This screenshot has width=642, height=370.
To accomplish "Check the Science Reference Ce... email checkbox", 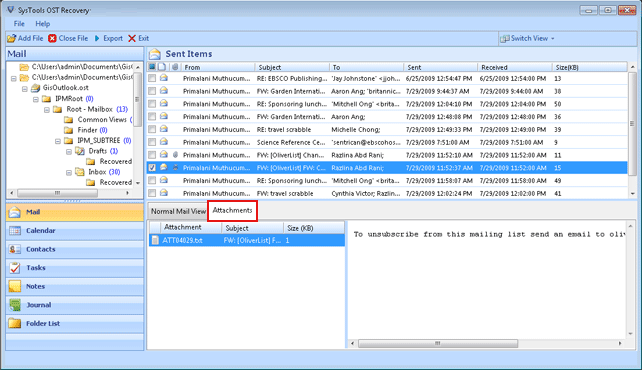I will (152, 142).
